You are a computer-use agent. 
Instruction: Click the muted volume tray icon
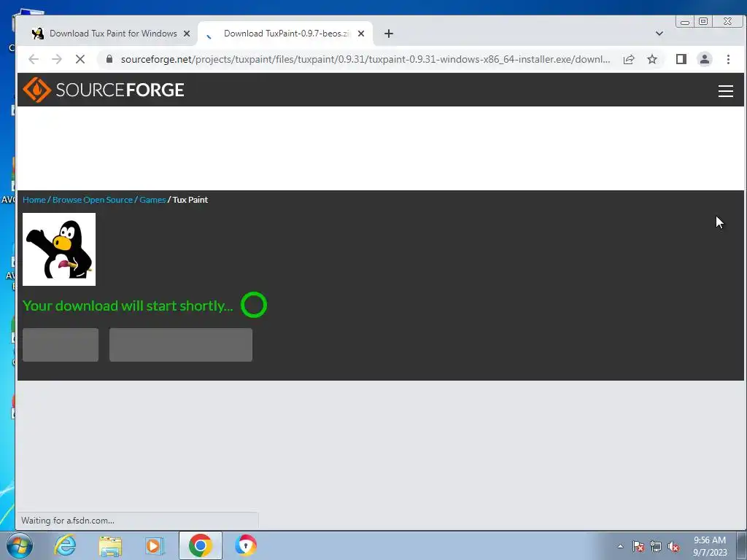pyautogui.click(x=673, y=546)
